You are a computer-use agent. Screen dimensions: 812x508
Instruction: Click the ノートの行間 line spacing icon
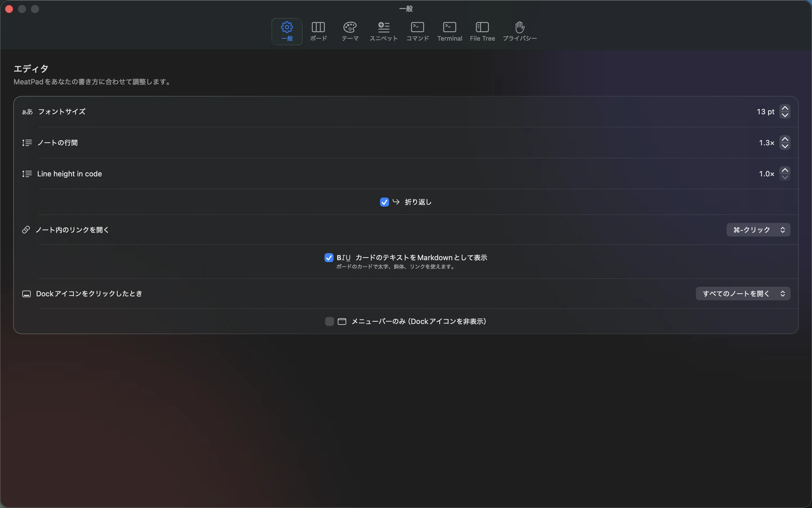point(27,143)
